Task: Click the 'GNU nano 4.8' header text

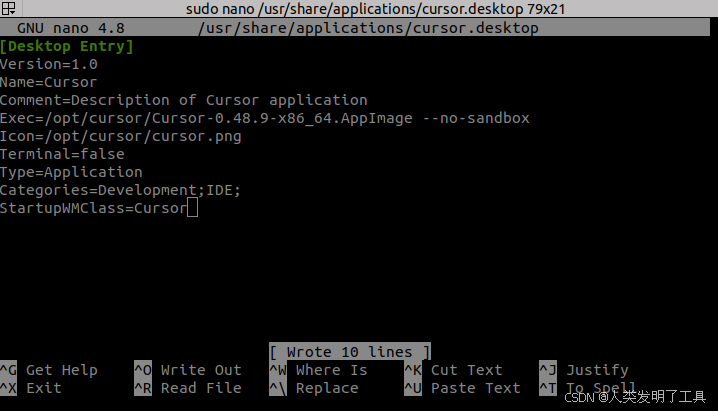Action: tap(71, 28)
